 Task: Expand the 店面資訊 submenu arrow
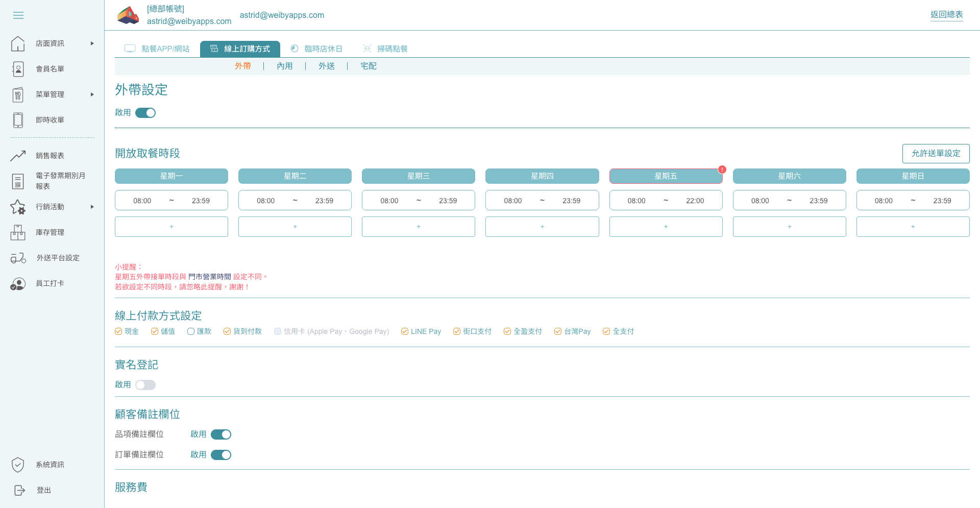pos(92,43)
